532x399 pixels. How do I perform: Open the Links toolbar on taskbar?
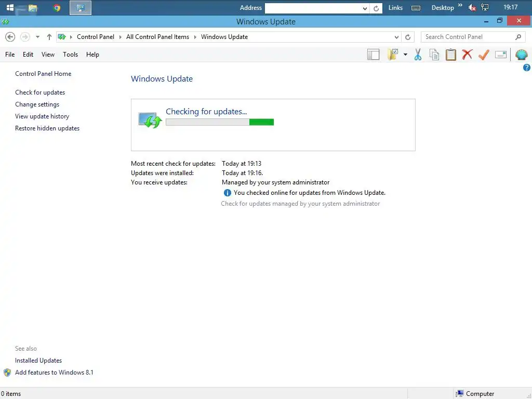[395, 8]
